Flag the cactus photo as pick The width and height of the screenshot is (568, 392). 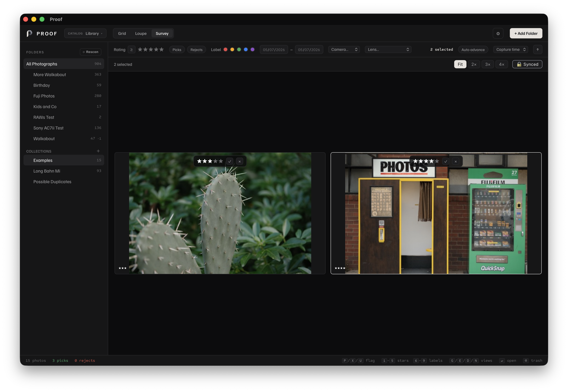230,161
